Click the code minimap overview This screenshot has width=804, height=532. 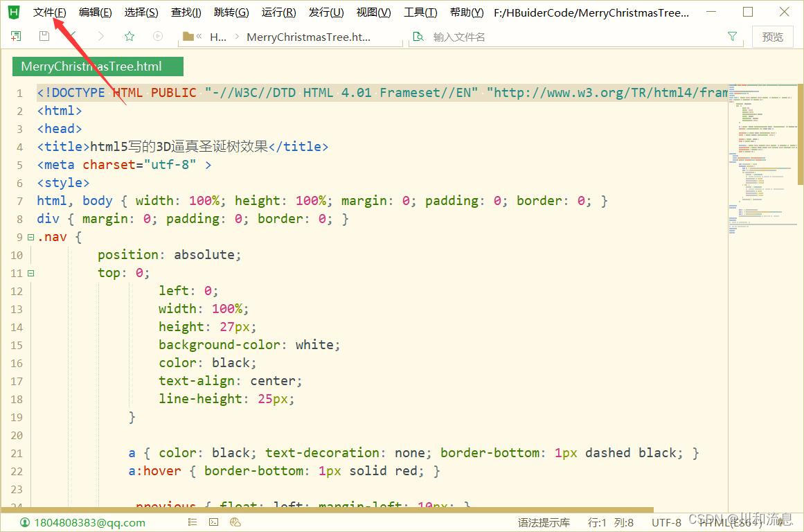762,159
